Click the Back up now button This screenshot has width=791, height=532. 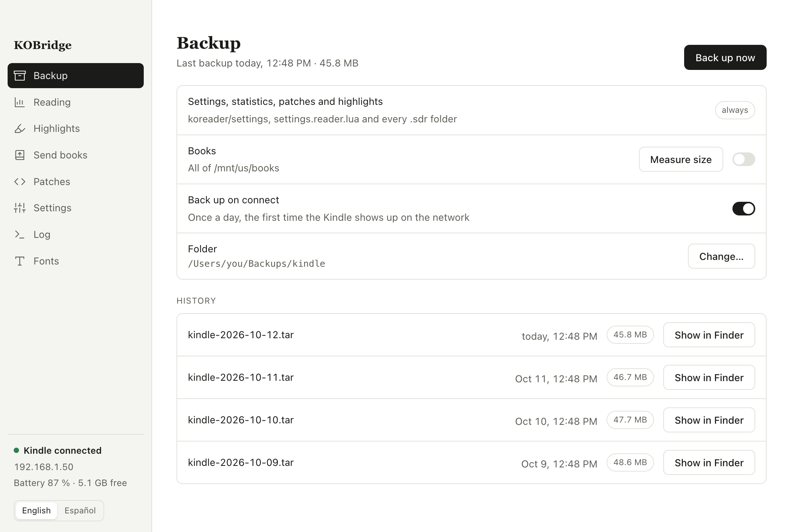[x=725, y=57]
